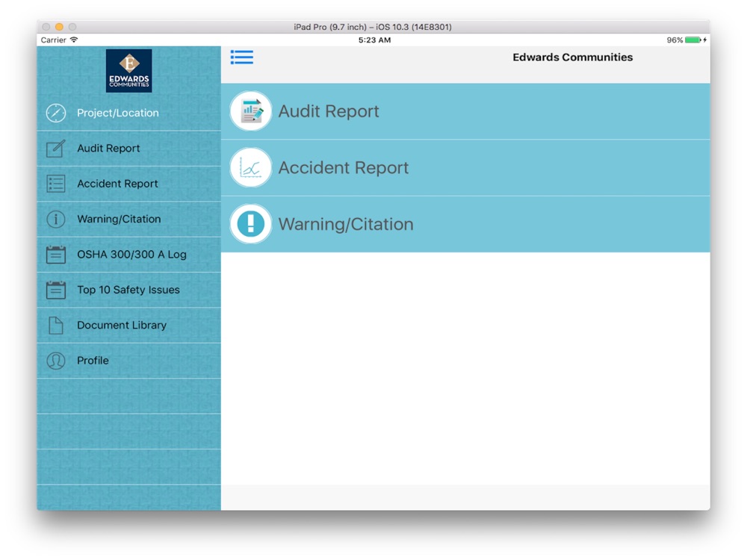The width and height of the screenshot is (747, 560).
Task: Open the Accident Report row in main panel
Action: (x=465, y=167)
